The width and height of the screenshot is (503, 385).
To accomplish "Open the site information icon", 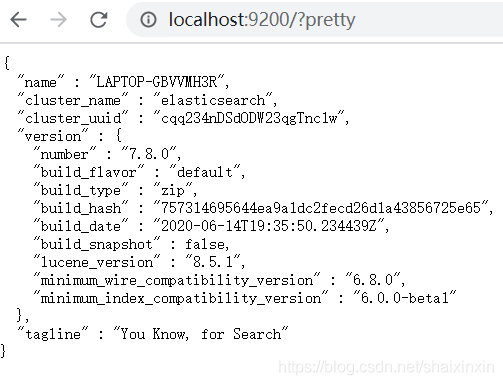I will coord(148,20).
